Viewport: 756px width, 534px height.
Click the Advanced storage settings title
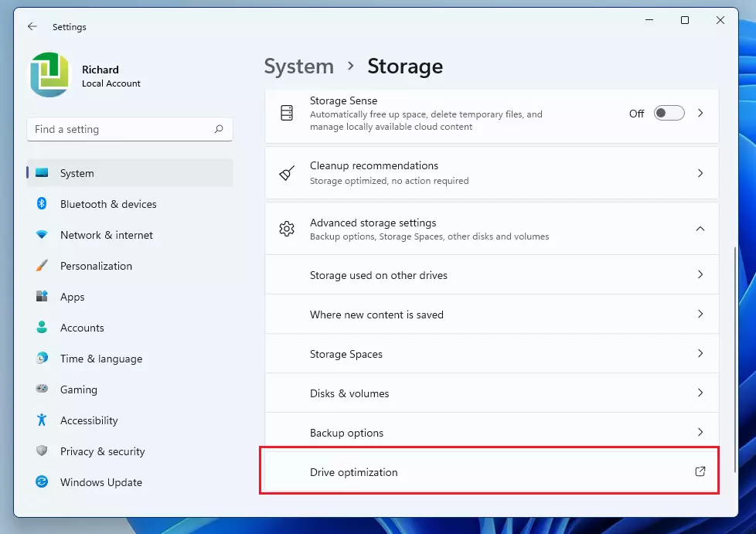[x=373, y=223]
